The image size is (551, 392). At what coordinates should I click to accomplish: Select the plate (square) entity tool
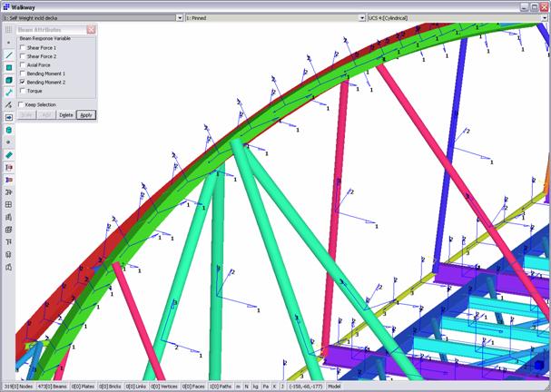[8, 67]
